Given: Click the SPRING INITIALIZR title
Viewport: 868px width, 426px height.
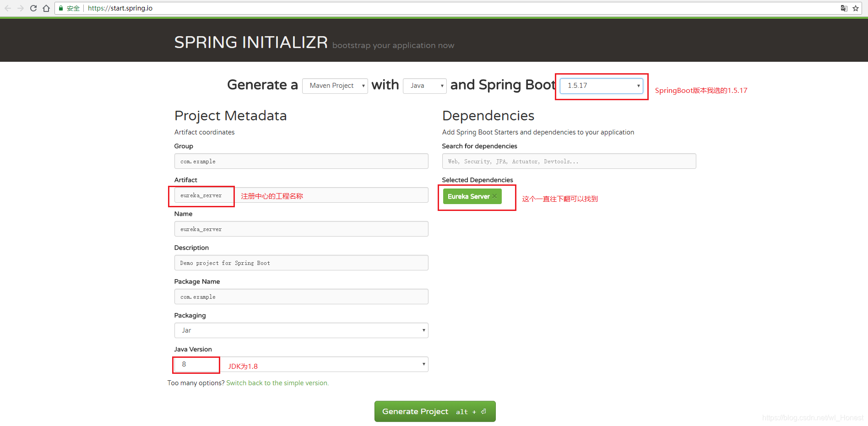Looking at the screenshot, I should (251, 42).
